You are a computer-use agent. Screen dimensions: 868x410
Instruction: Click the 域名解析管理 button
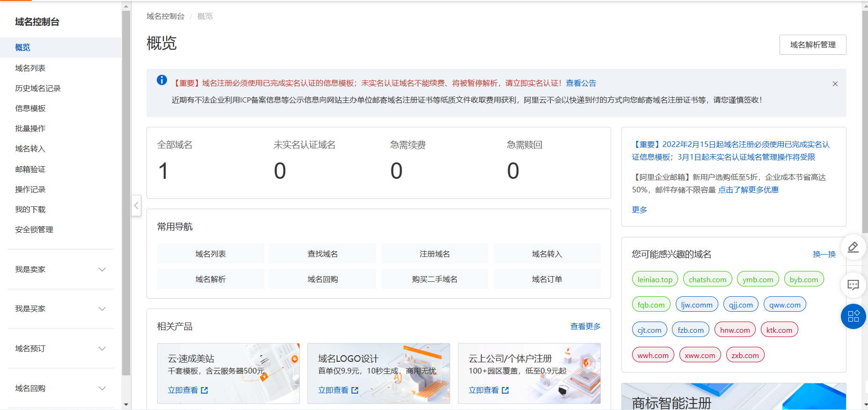coord(812,45)
